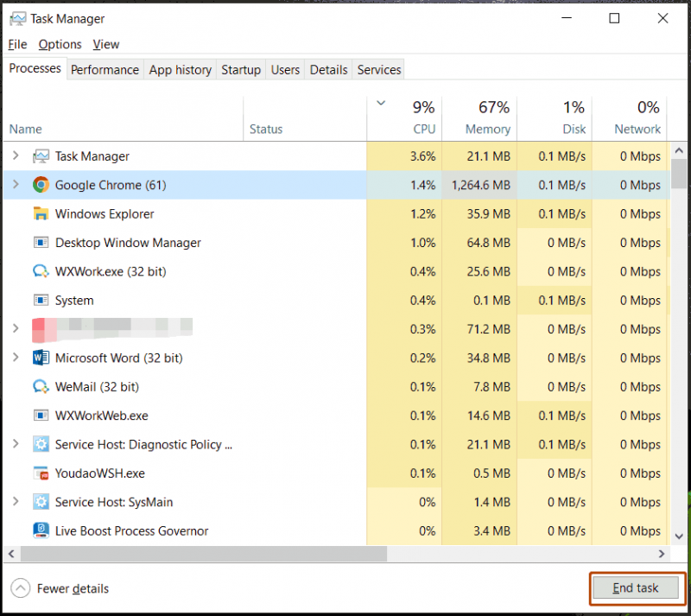Click the Service Host Diagnostic Policy gear icon

point(41,444)
